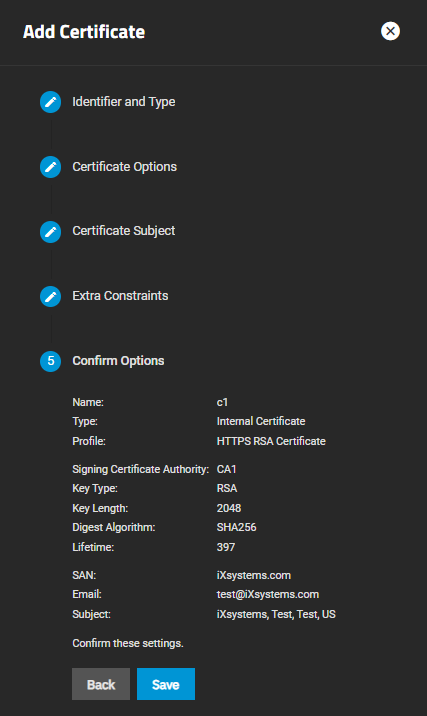
Task: Click the Lifetime value 397
Action: 226,547
